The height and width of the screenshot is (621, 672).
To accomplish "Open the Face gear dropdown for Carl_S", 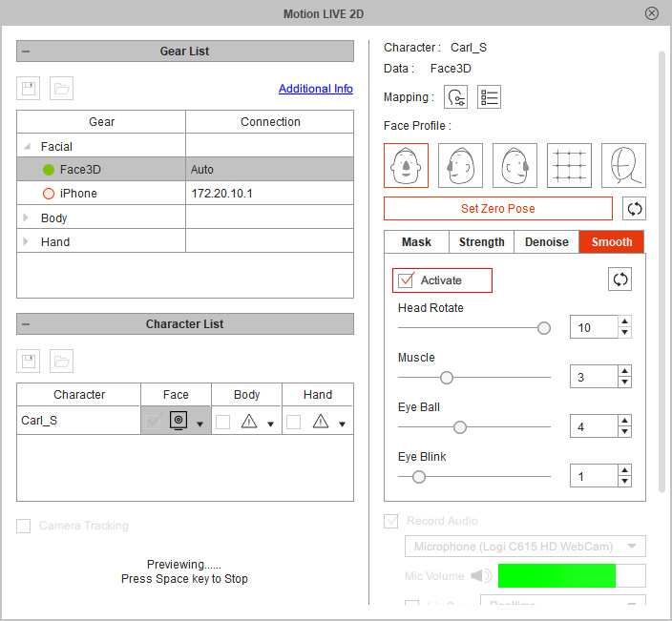I will (199, 424).
